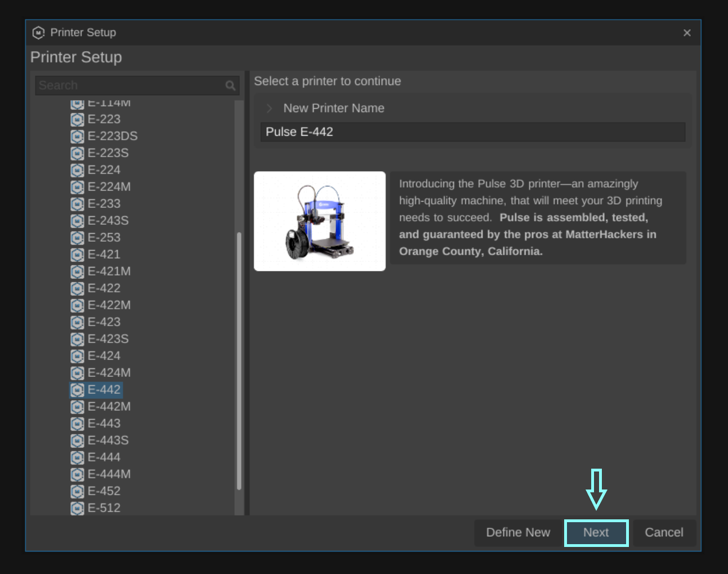
Task: Click the printer list scrollbar thumb
Action: tap(239, 361)
